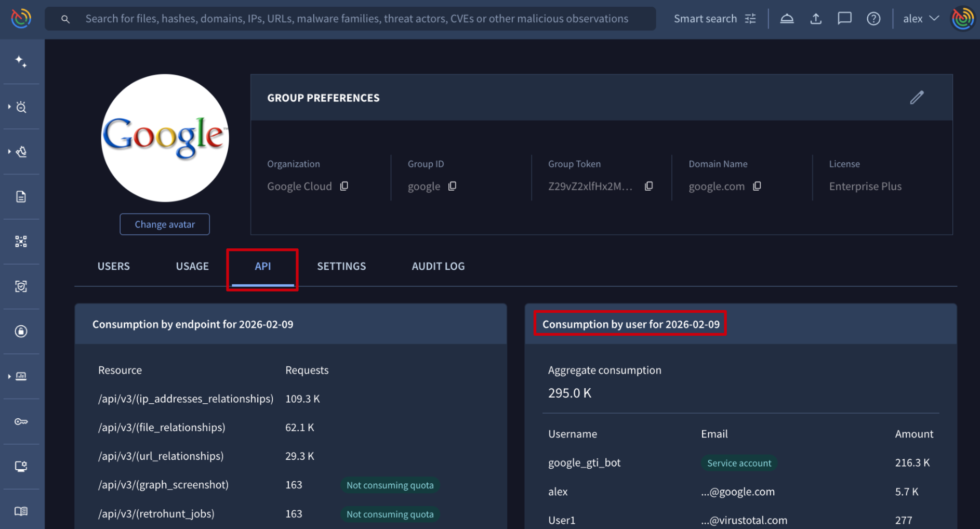Open the SETTINGS tab
This screenshot has height=529, width=980.
click(x=341, y=266)
